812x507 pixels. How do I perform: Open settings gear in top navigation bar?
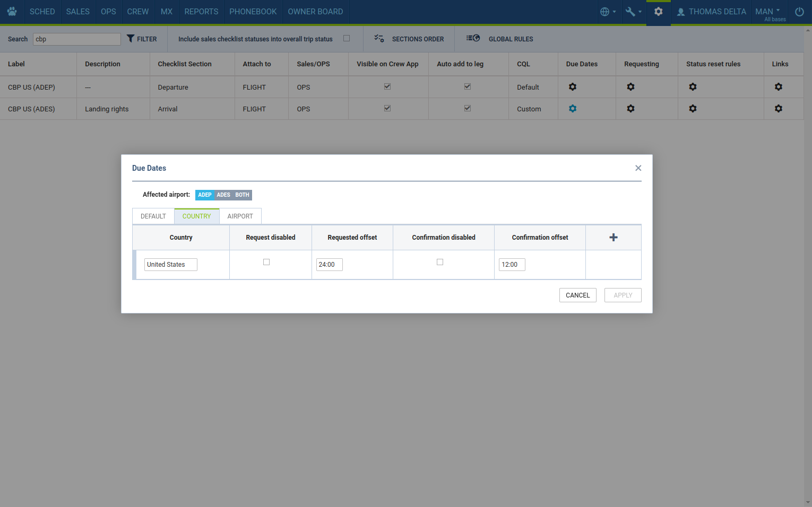(x=658, y=12)
